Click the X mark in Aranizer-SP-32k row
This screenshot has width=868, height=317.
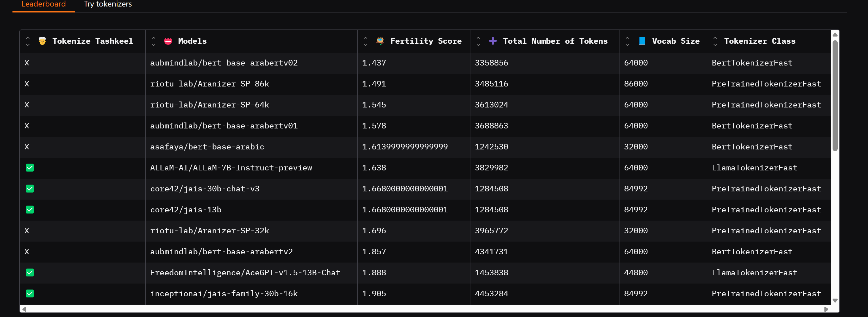pyautogui.click(x=27, y=231)
